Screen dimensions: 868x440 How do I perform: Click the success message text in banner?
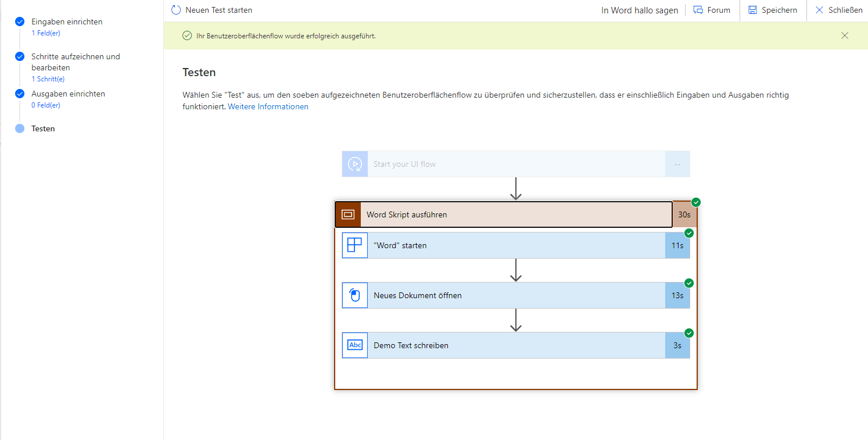pos(286,36)
